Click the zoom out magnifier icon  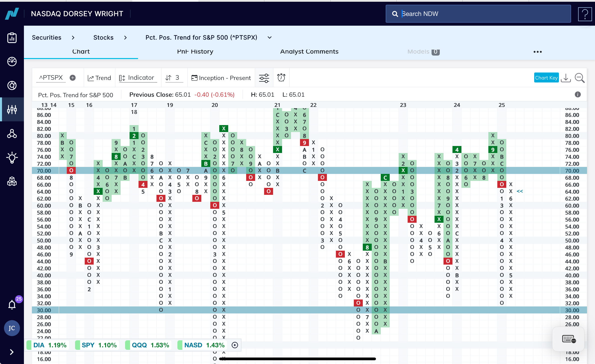click(580, 78)
